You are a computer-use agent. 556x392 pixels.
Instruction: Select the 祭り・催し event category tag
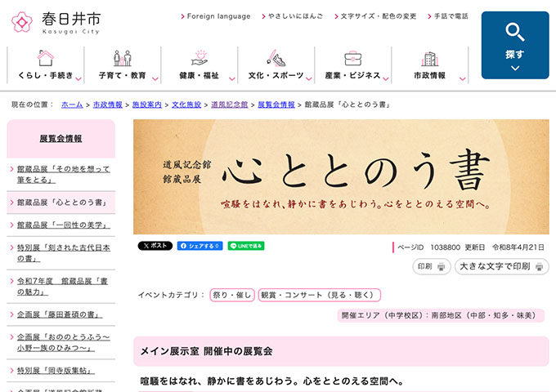click(x=232, y=295)
